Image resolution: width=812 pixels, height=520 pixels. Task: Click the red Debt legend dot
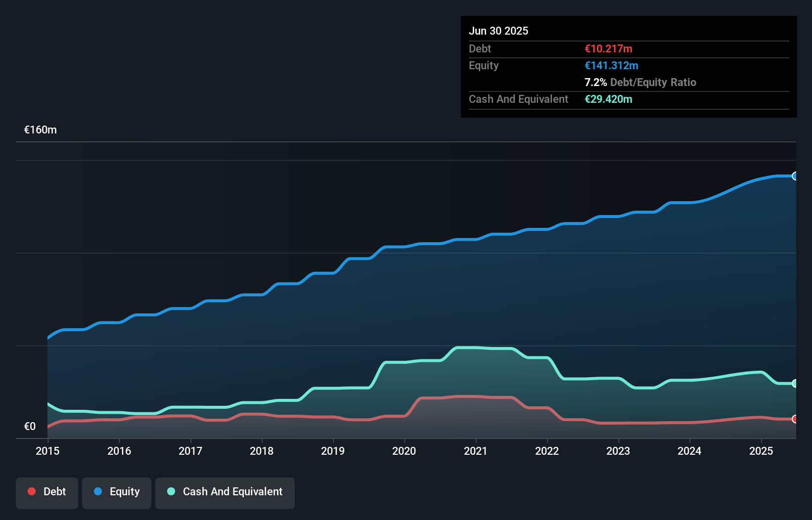click(x=31, y=491)
